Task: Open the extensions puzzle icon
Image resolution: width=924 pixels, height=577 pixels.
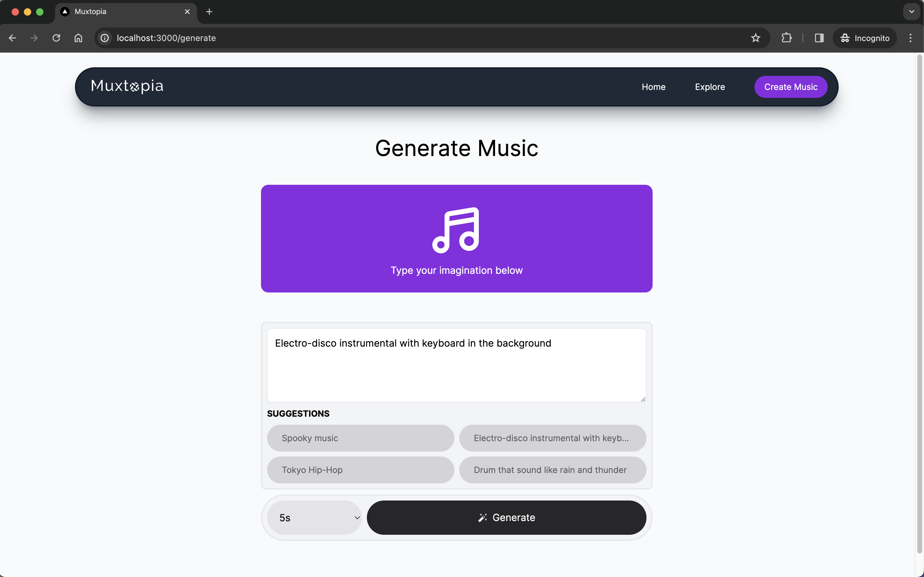Action: tap(786, 38)
